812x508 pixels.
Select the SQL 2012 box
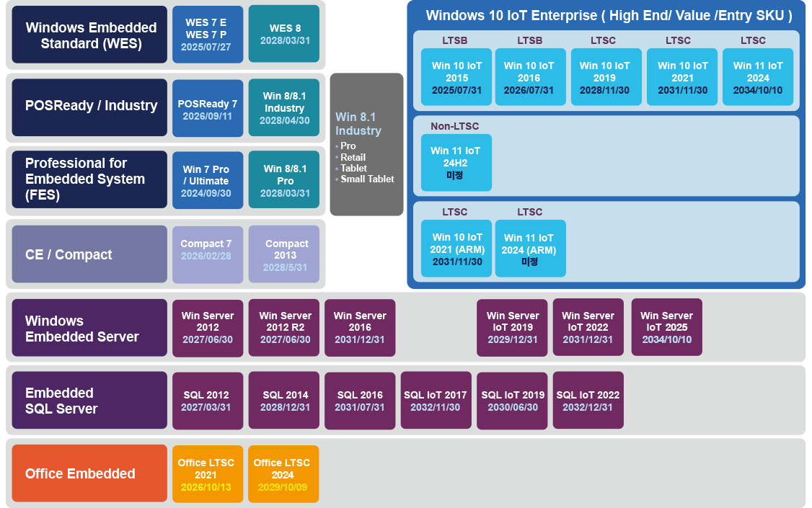[208, 401]
